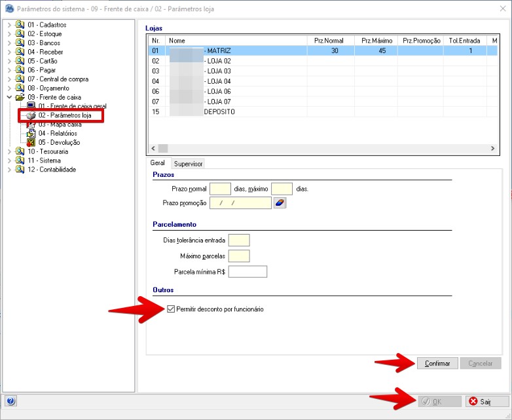Click the 11 - Sistema folder icon
Screen dimensions: 512x420
(x=20, y=160)
